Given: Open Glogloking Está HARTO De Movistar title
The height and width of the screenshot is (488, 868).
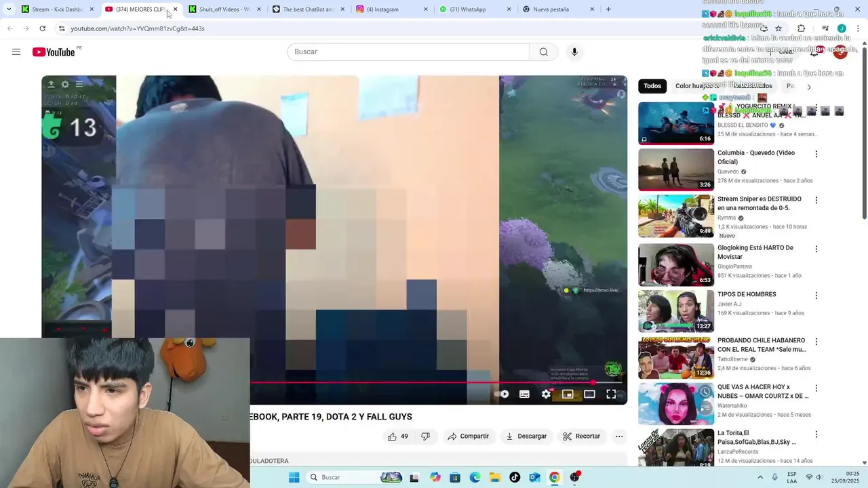Looking at the screenshot, I should click(x=755, y=252).
